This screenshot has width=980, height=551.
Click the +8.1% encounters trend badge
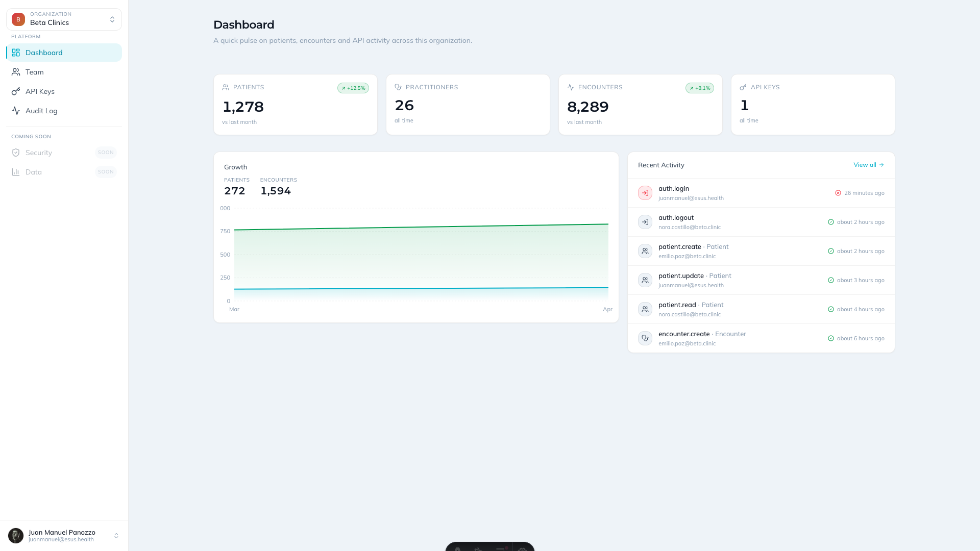pos(700,88)
